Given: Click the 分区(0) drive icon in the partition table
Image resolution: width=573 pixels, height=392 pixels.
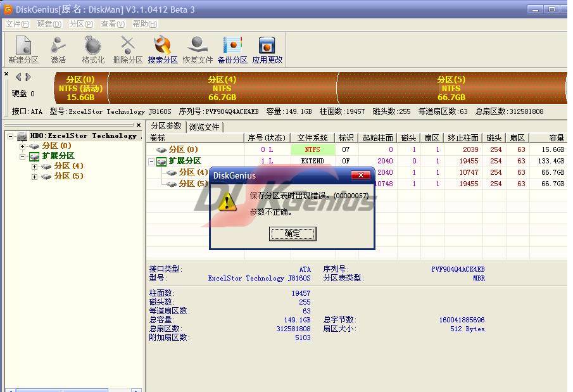Looking at the screenshot, I should coord(161,149).
